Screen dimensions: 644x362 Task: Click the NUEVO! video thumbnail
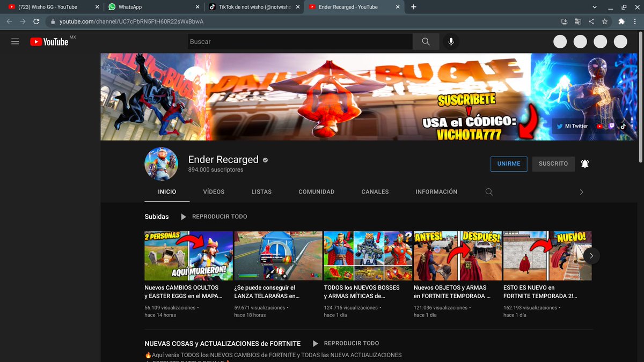coord(547,256)
